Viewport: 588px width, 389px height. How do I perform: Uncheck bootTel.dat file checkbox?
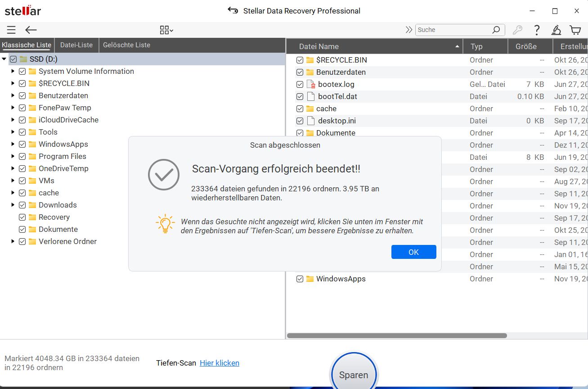pos(300,96)
